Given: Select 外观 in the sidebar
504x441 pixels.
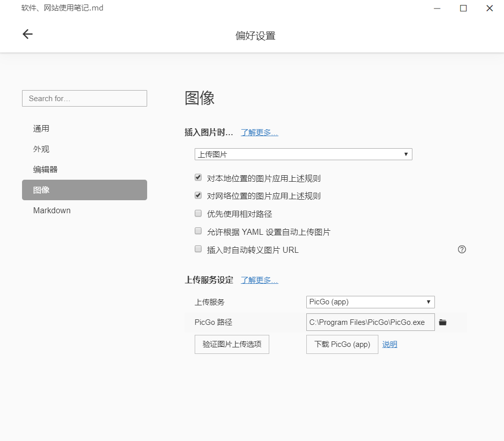Looking at the screenshot, I should tap(85, 149).
